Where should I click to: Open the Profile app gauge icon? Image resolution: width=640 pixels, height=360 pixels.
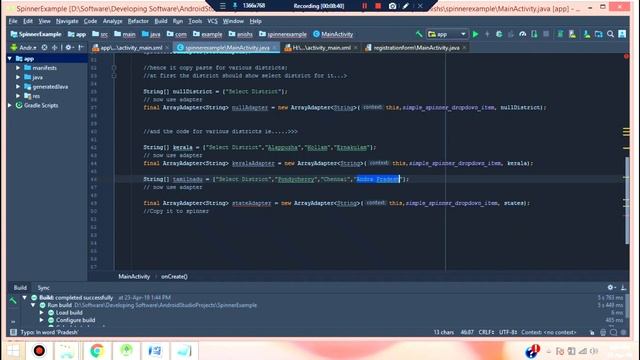(522, 34)
